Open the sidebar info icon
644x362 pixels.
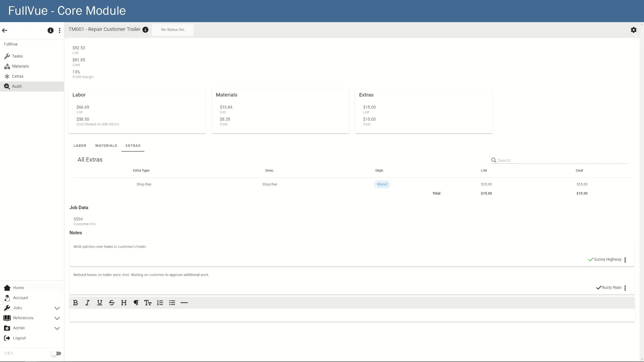[50, 31]
